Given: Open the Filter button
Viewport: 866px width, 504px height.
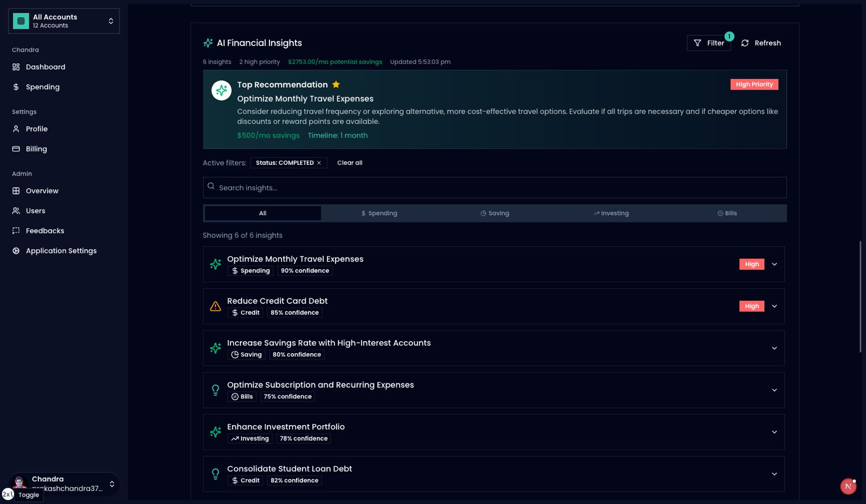Looking at the screenshot, I should coord(708,43).
